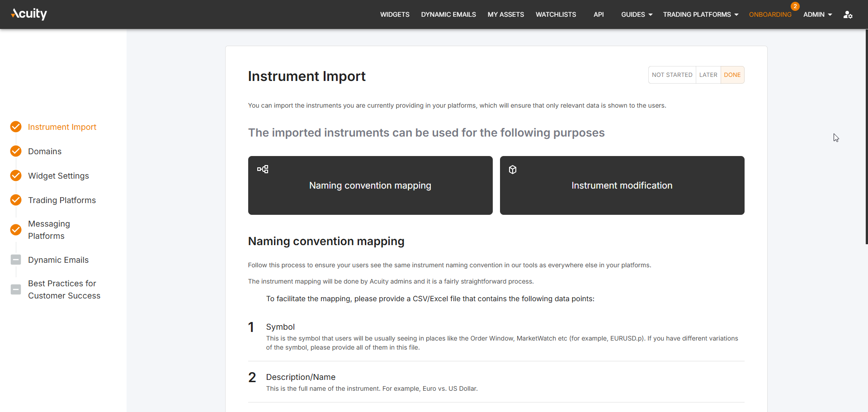
Task: Open Messaging Platforms sidebar step
Action: [49, 230]
